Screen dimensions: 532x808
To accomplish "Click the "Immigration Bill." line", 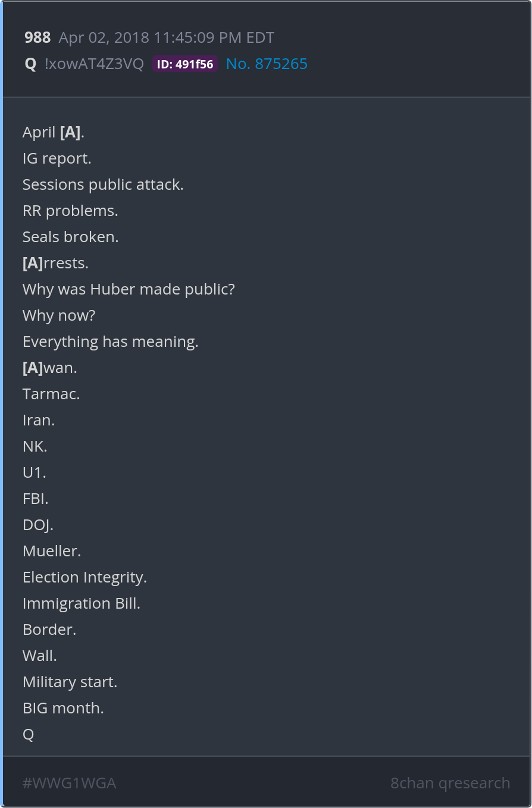I will pos(82,603).
